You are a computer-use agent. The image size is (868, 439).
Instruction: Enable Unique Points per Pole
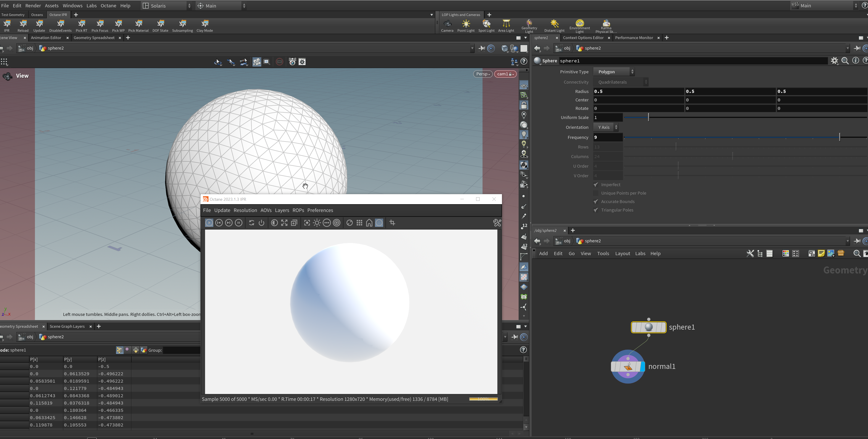[x=596, y=193]
